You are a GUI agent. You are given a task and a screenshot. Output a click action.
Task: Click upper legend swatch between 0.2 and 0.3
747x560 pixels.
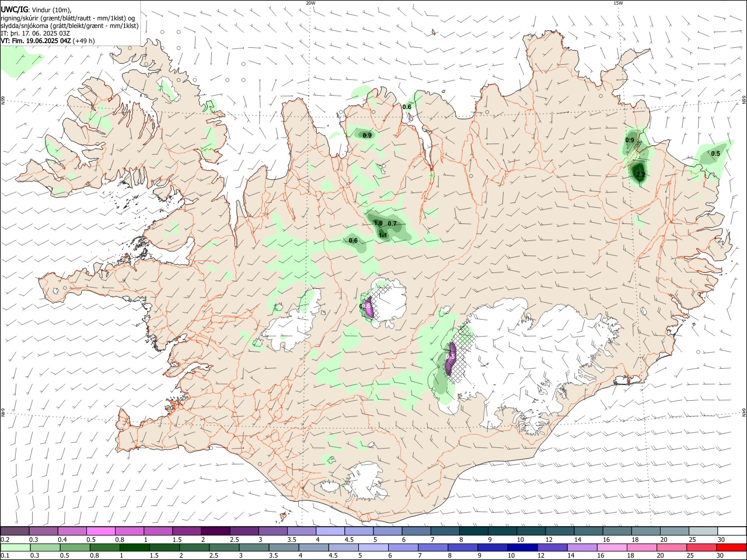pos(15,531)
